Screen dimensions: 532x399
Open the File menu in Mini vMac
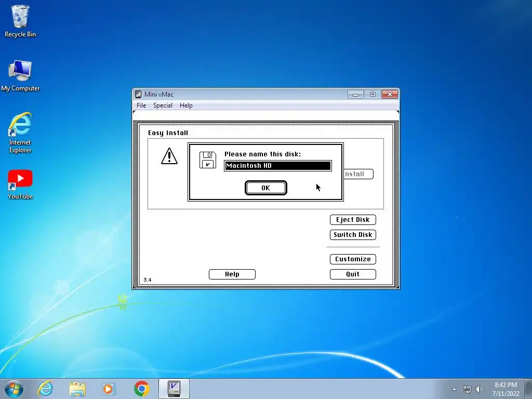pyautogui.click(x=141, y=105)
